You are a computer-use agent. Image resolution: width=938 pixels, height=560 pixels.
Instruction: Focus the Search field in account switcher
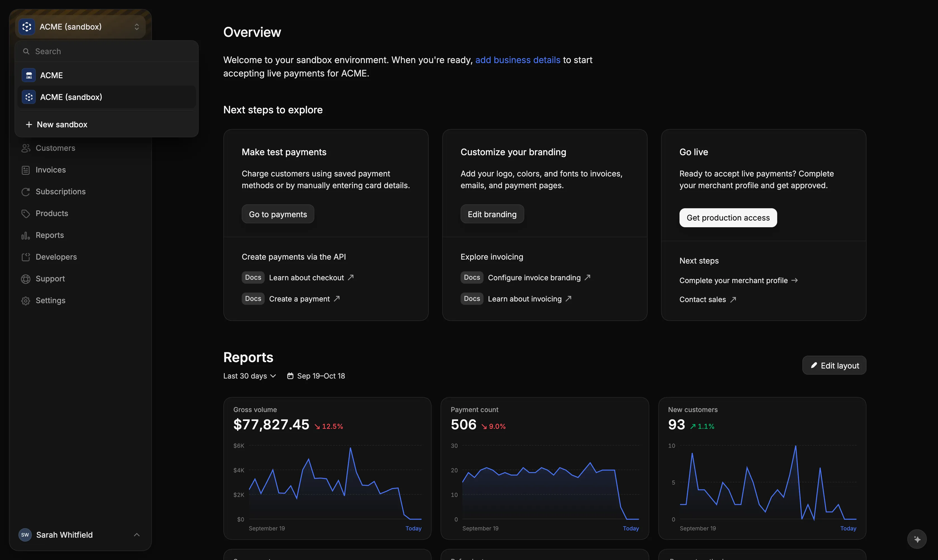tap(107, 51)
